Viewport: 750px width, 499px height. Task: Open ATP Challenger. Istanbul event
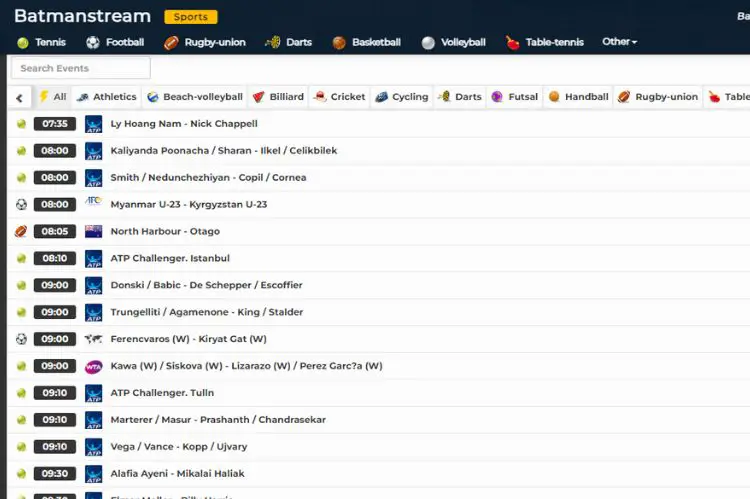(170, 258)
